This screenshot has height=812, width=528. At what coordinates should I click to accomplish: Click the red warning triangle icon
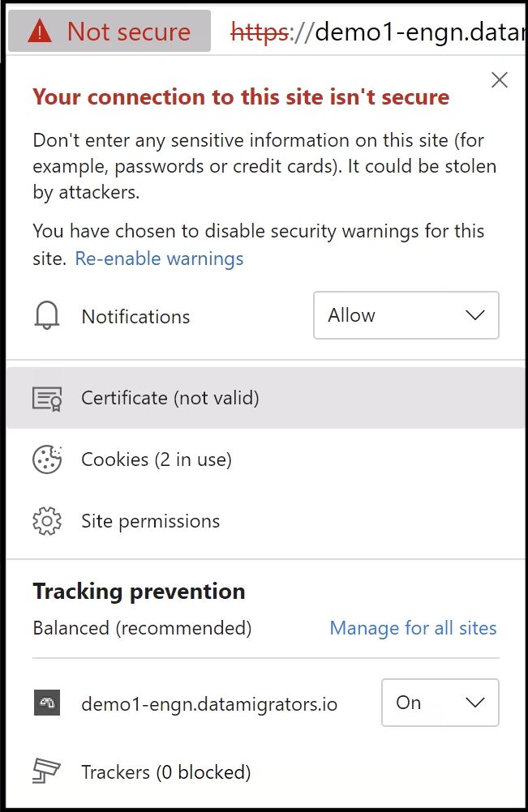click(x=40, y=32)
